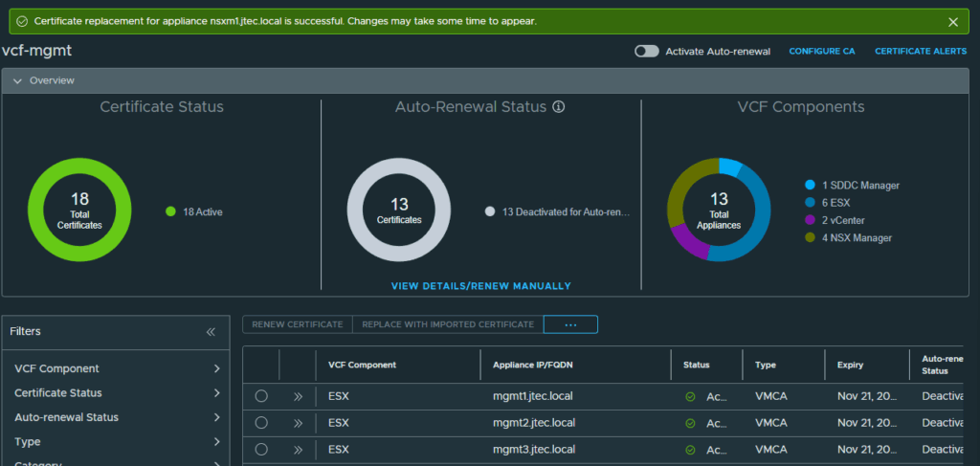Select the radio button for mgmt3.jtec.local
980x466 pixels.
(x=261, y=449)
